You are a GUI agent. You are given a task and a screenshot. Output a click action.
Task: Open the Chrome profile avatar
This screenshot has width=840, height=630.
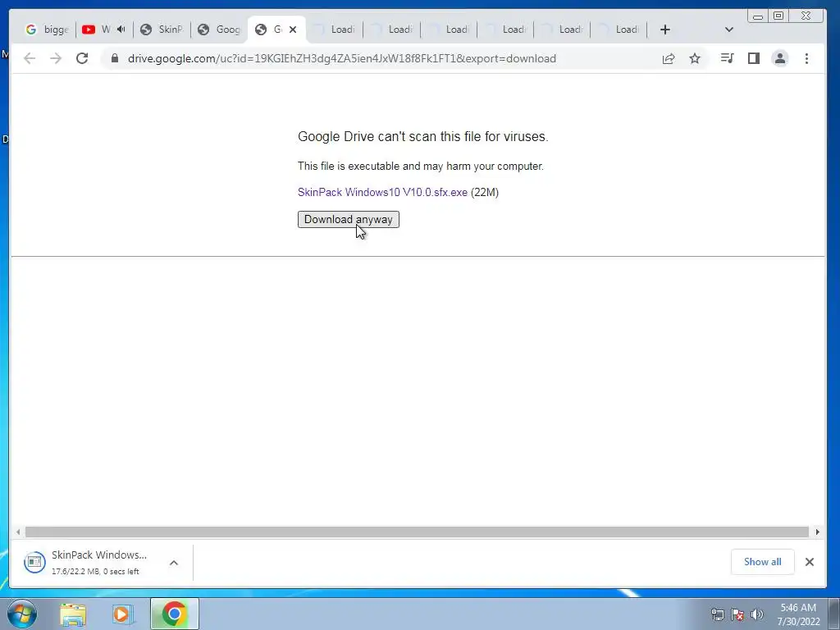[x=780, y=58]
